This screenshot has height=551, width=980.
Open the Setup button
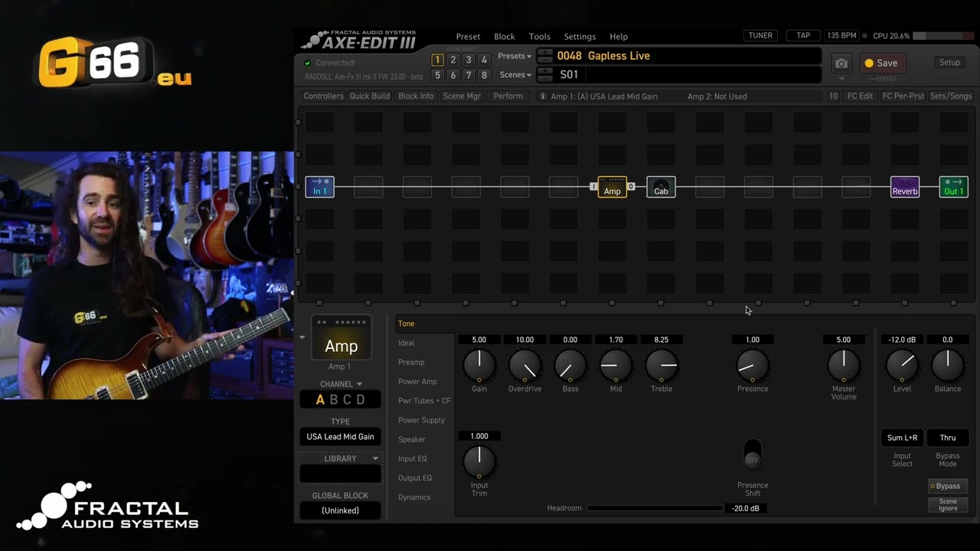pos(949,63)
